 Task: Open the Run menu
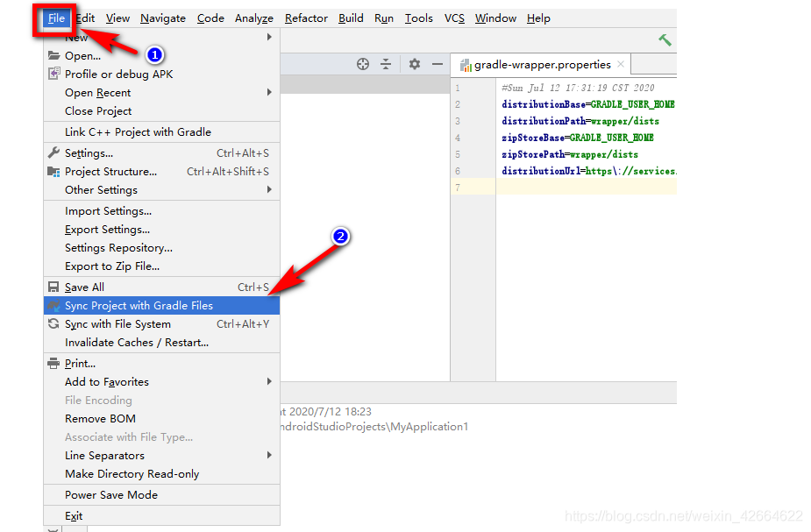(x=384, y=18)
